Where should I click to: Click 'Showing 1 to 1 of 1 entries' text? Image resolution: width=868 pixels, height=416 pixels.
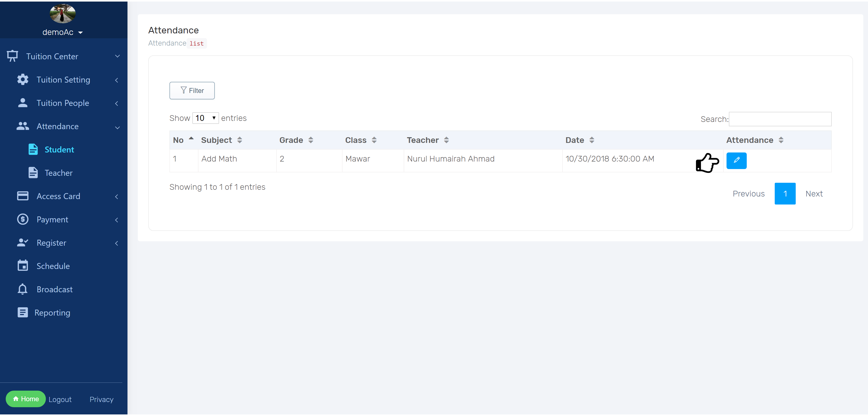pos(217,187)
